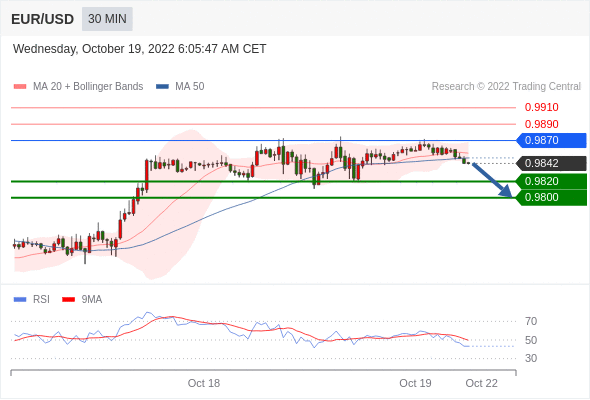590x400 pixels.
Task: Select the green 0.9820 support tag
Action: point(551,181)
